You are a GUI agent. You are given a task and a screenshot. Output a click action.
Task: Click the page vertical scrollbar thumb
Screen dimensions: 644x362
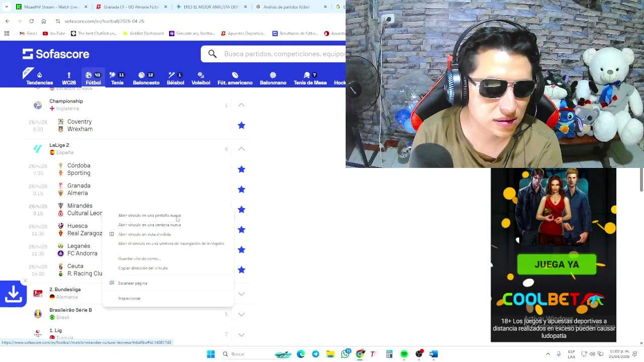(x=641, y=180)
